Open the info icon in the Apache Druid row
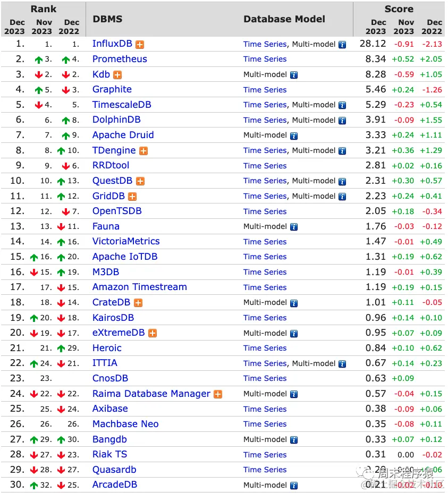The image size is (448, 493). 294,136
